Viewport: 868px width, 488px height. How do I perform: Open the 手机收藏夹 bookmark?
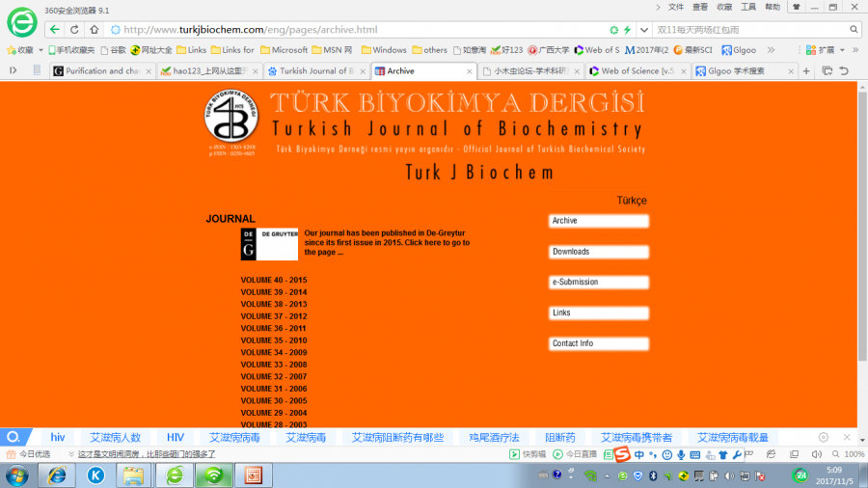tap(71, 50)
